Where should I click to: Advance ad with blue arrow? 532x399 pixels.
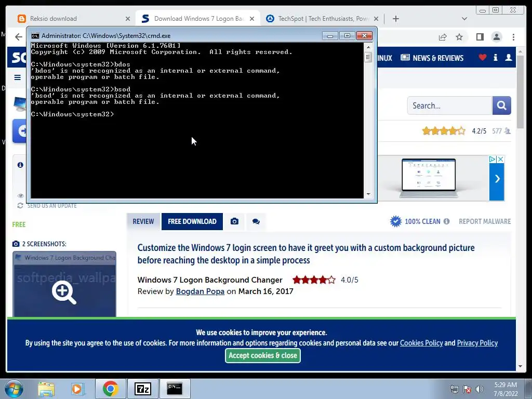tap(497, 179)
